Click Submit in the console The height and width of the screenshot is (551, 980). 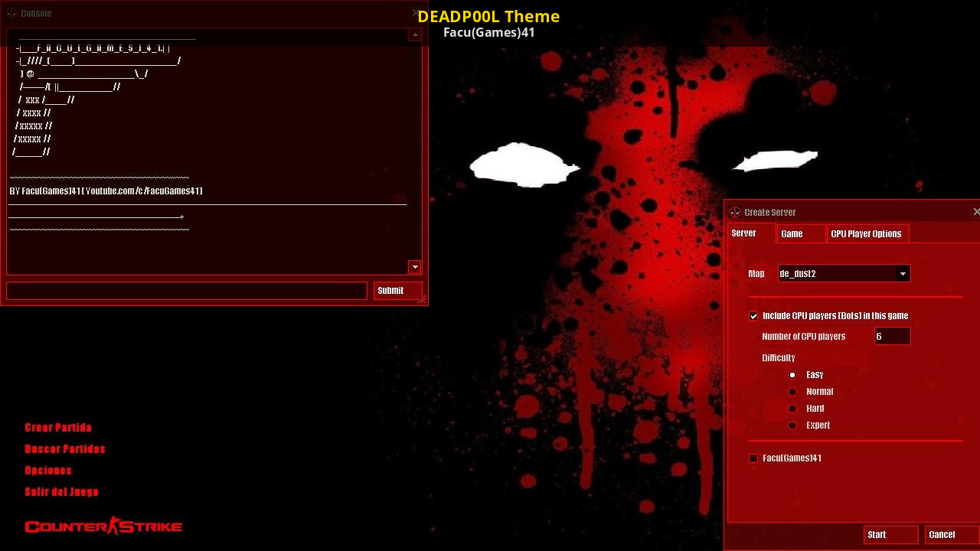pyautogui.click(x=397, y=291)
